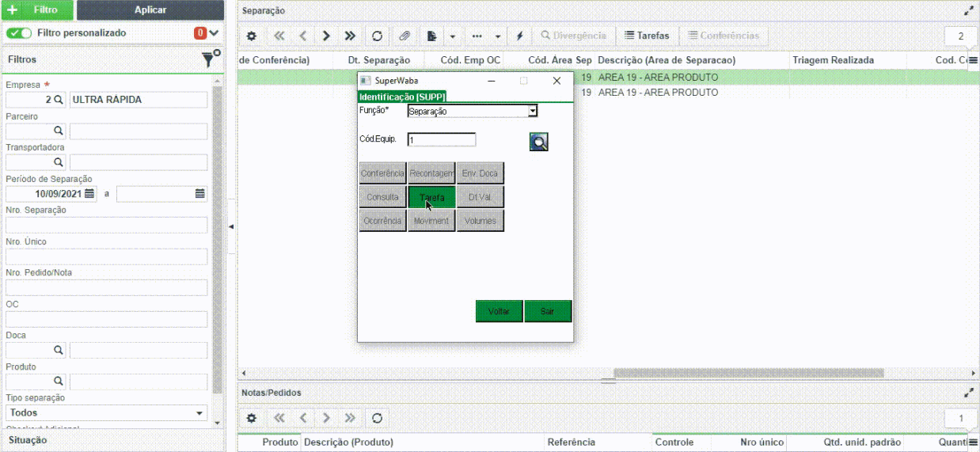
Task: Click the lightning bolt action icon
Action: [520, 36]
